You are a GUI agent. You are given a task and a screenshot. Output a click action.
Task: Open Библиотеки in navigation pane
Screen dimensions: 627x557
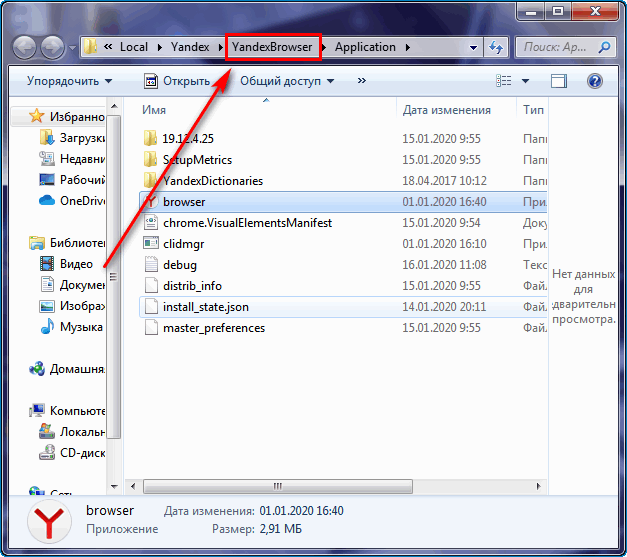tap(67, 243)
